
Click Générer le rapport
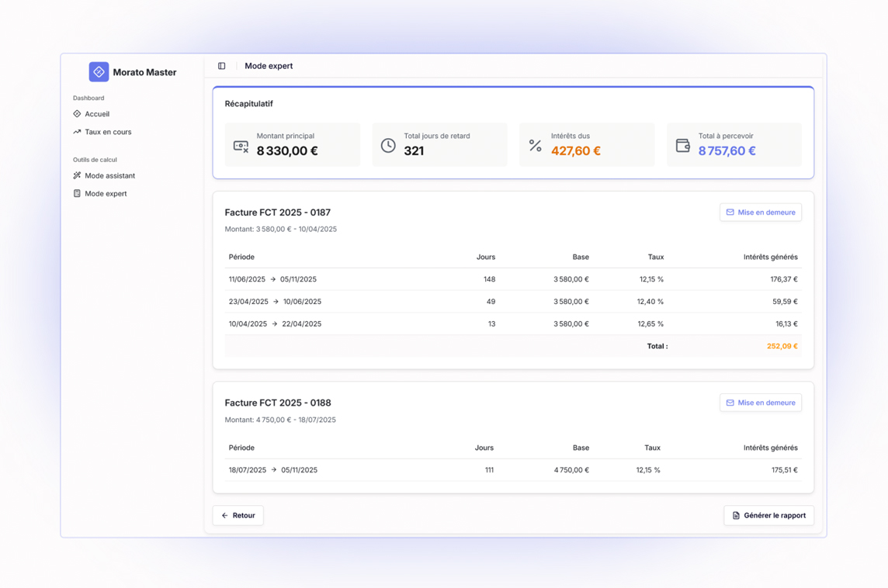[x=768, y=515]
